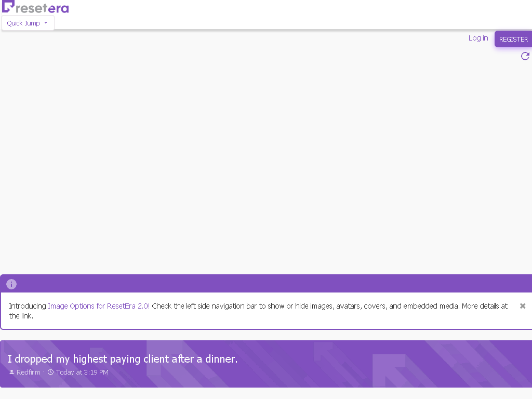Open the Image Options for ResetEra 2.0 link
The width and height of the screenshot is (532, 399).
tap(99, 306)
